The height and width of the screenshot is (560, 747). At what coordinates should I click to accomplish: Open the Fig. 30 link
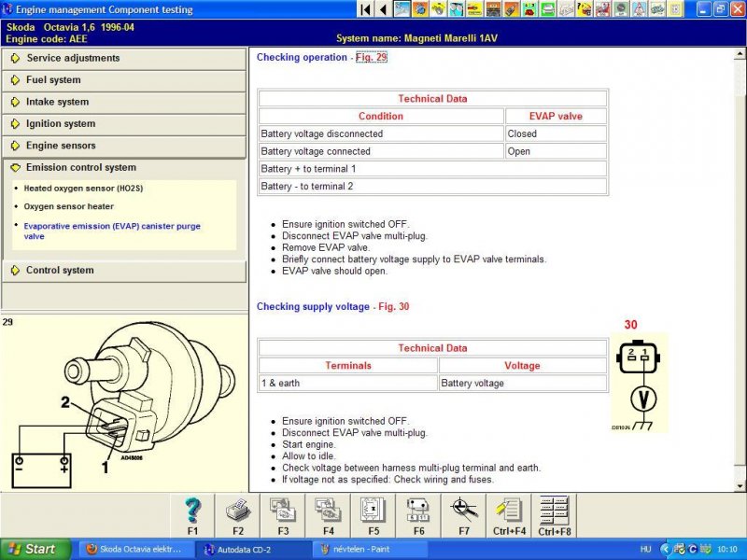pos(393,307)
